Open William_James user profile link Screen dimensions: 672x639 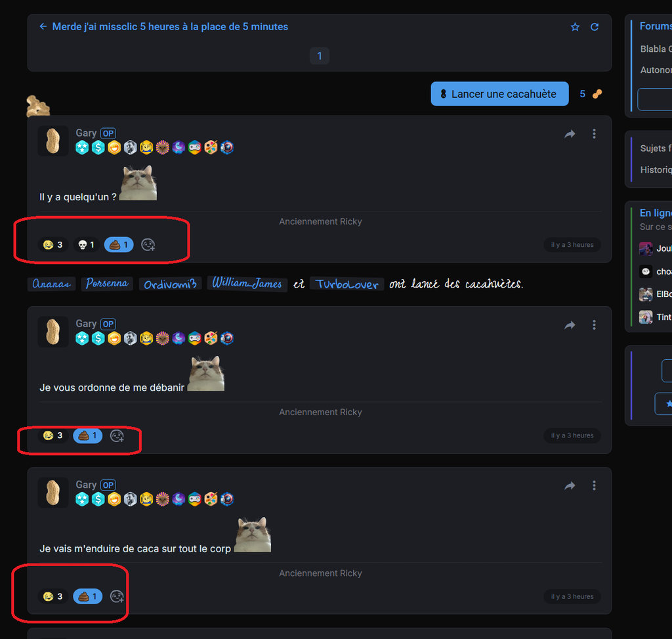coord(247,283)
